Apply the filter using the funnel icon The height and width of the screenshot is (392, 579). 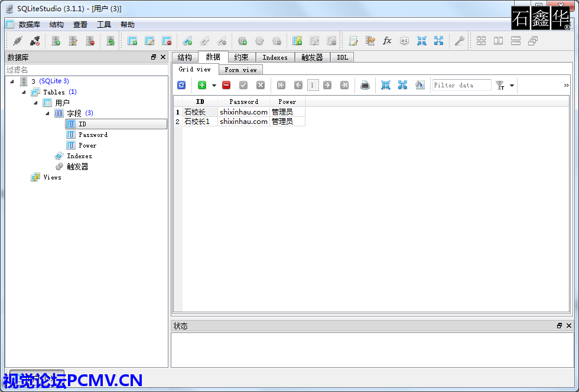500,85
